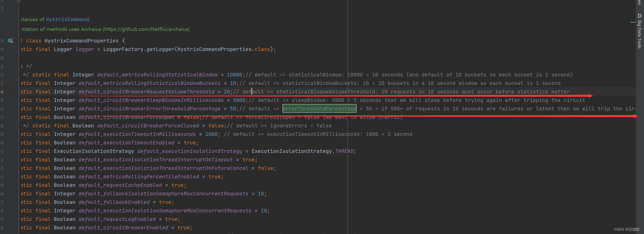Place the caret on the logger field name
Image resolution: width=644 pixels, height=234 pixels.
tap(85, 49)
